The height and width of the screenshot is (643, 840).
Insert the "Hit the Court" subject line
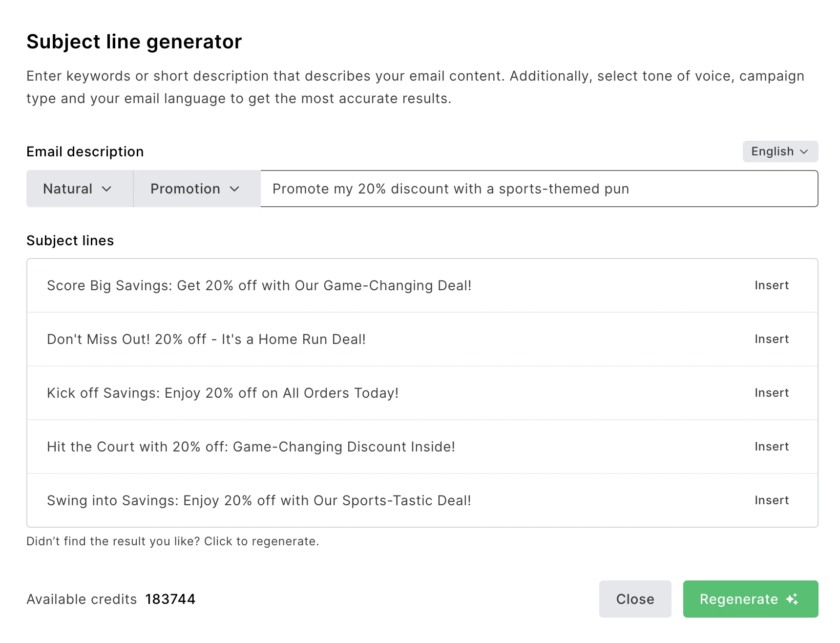pyautogui.click(x=771, y=447)
